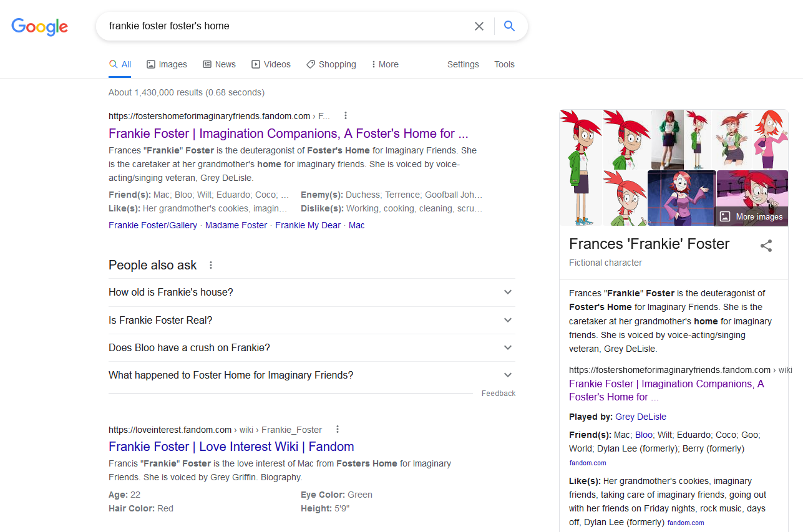Switch to the News tab

click(219, 64)
